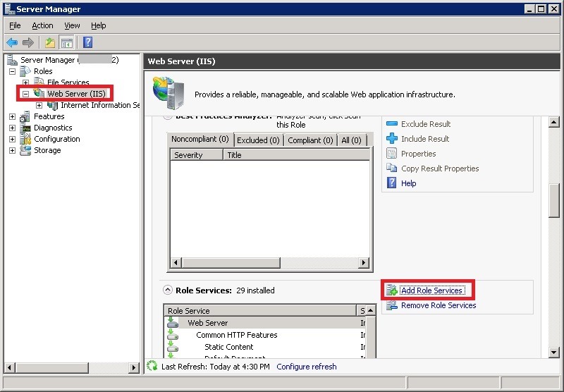This screenshot has height=392, width=564.
Task: Open the View menu
Action: [x=72, y=25]
